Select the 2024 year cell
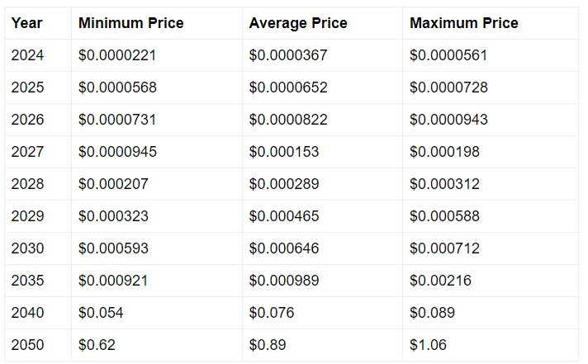 [27, 55]
